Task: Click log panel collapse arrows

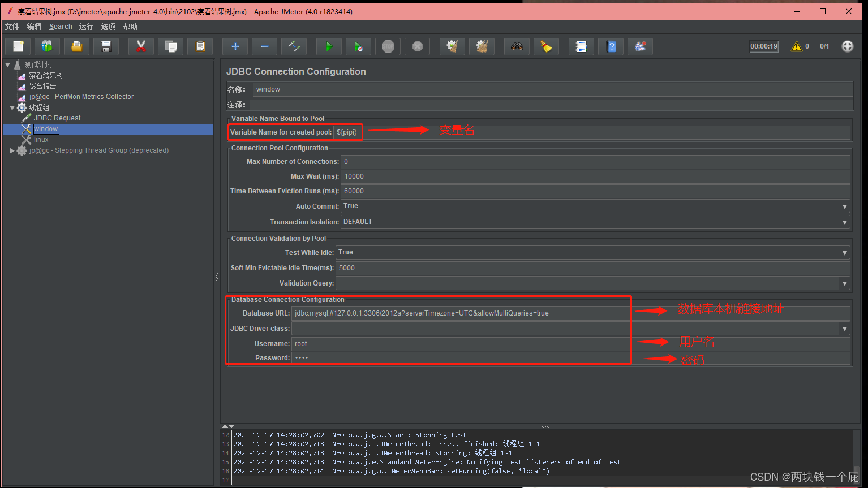Action: [x=228, y=426]
